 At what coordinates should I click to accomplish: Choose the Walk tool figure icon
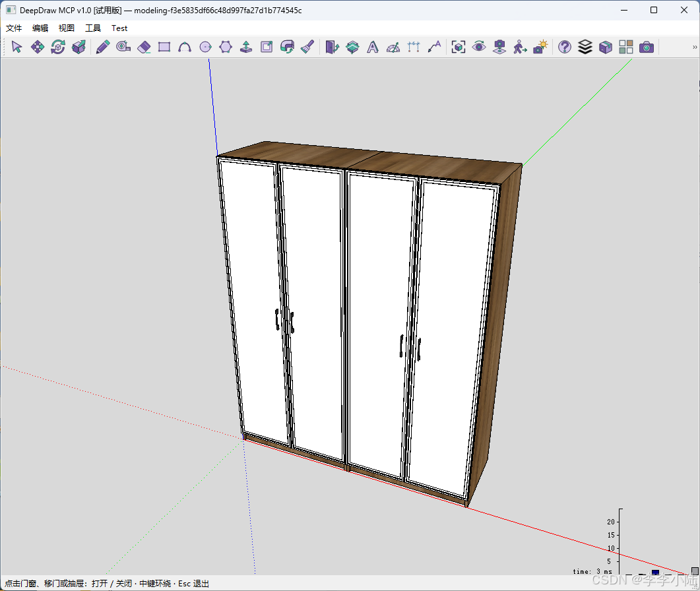(520, 47)
